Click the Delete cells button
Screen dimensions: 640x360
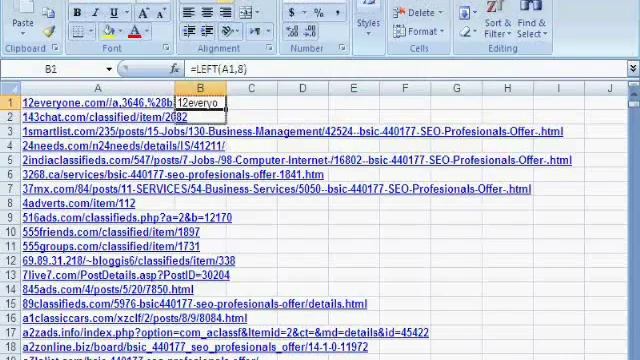(418, 13)
